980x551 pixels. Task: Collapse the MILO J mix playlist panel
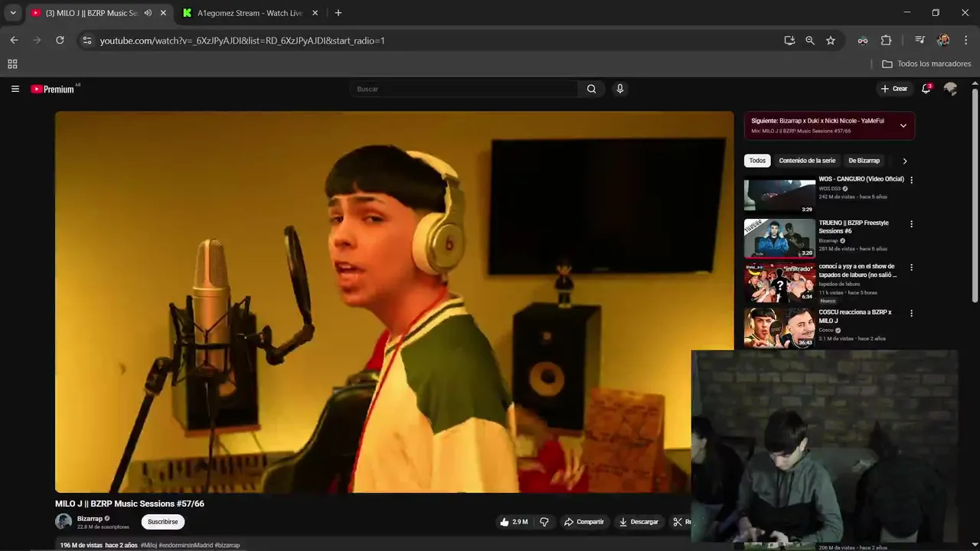click(903, 126)
